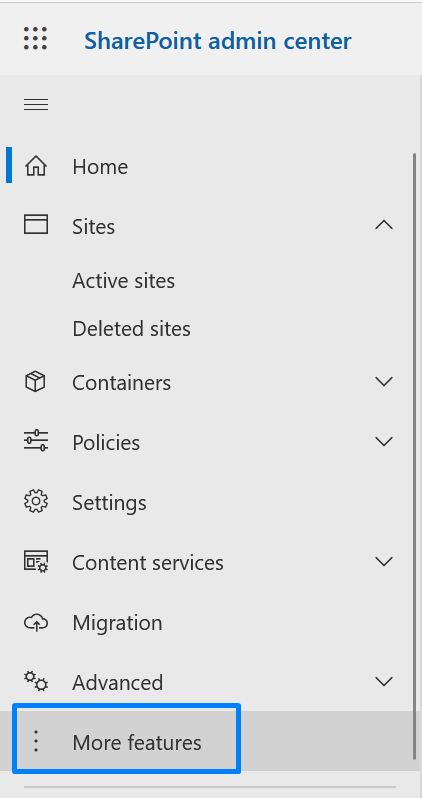Click the Home house icon
Screen dimensions: 422x798
pos(36,166)
